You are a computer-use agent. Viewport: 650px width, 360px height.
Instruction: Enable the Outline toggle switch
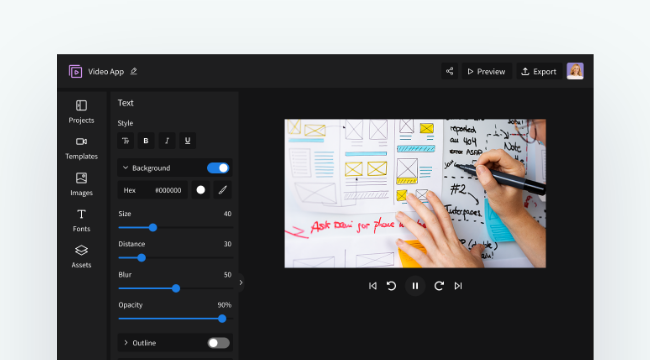tap(218, 343)
